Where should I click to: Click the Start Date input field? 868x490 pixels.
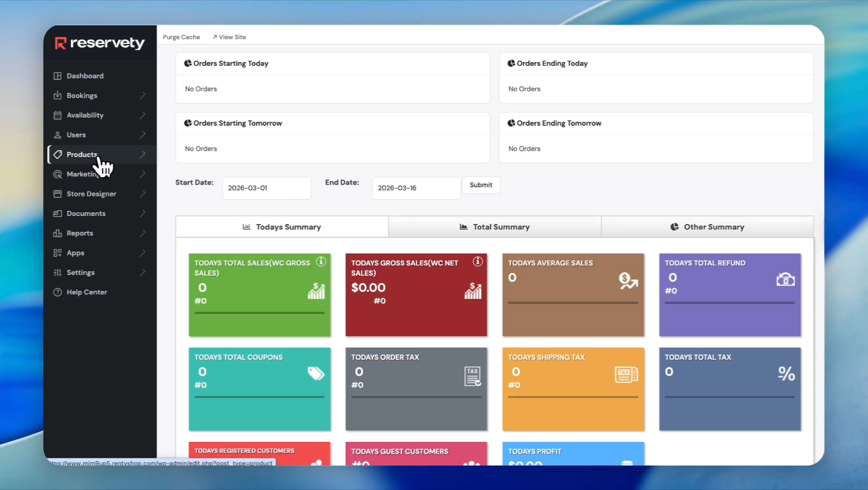pyautogui.click(x=267, y=188)
